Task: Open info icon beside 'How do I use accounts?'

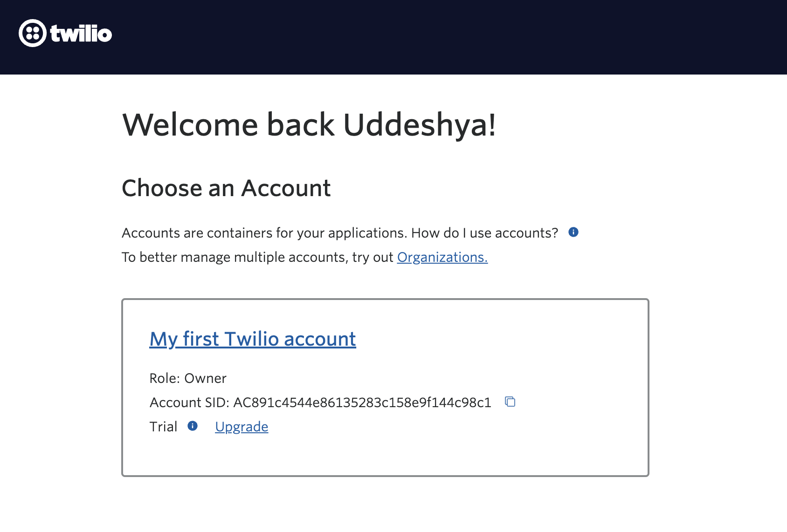Action: pos(573,232)
